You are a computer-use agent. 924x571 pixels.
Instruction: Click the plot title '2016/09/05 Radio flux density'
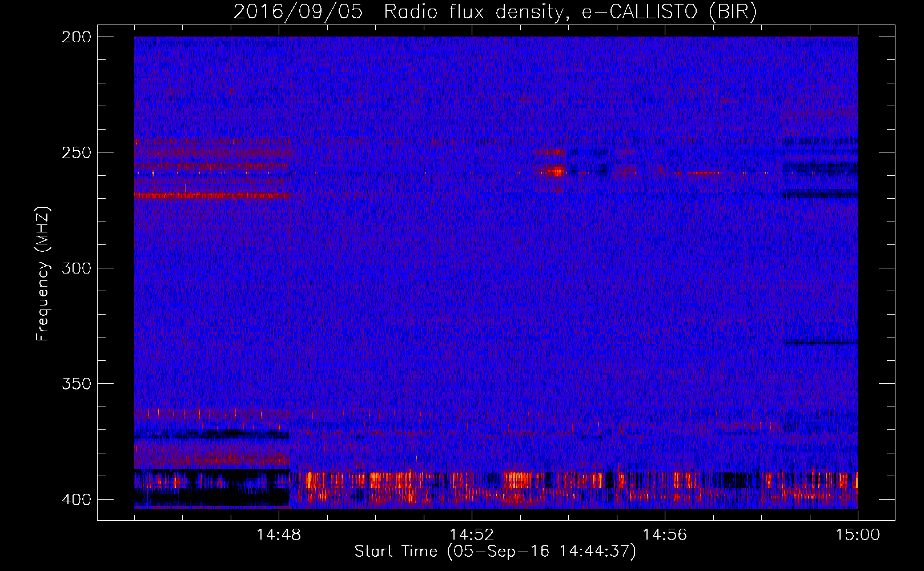pos(495,12)
